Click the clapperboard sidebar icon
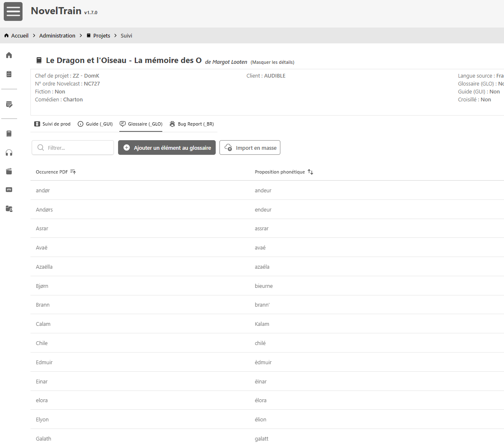This screenshot has height=446, width=504. 9,171
